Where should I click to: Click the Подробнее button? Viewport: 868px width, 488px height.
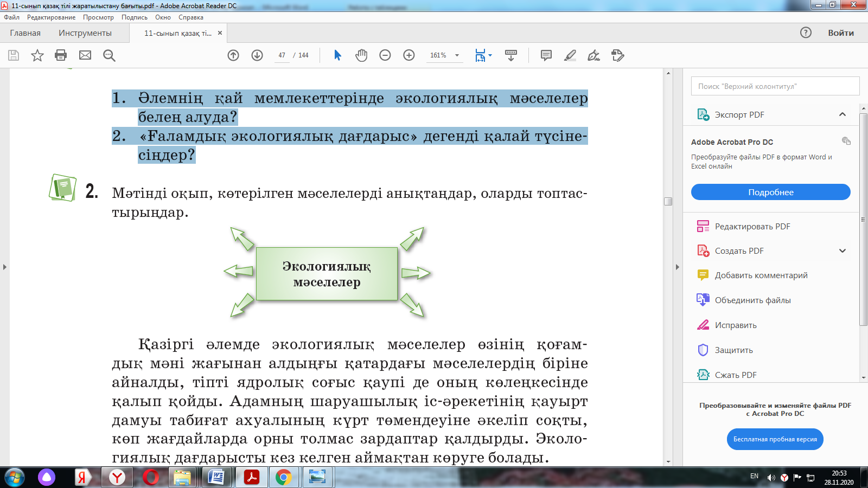[770, 192]
